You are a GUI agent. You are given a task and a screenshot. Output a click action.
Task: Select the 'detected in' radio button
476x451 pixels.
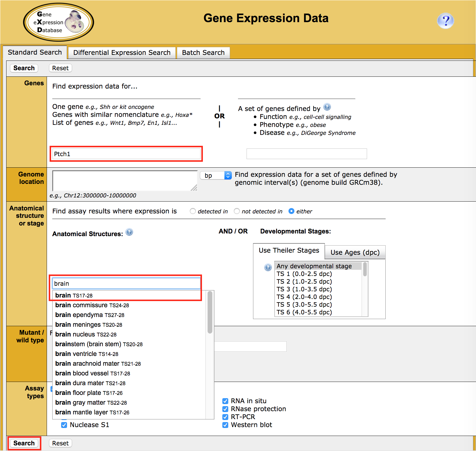pyautogui.click(x=193, y=211)
